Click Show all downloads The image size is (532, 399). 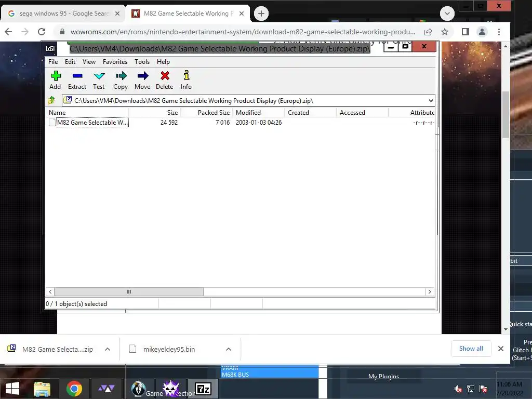click(471, 349)
